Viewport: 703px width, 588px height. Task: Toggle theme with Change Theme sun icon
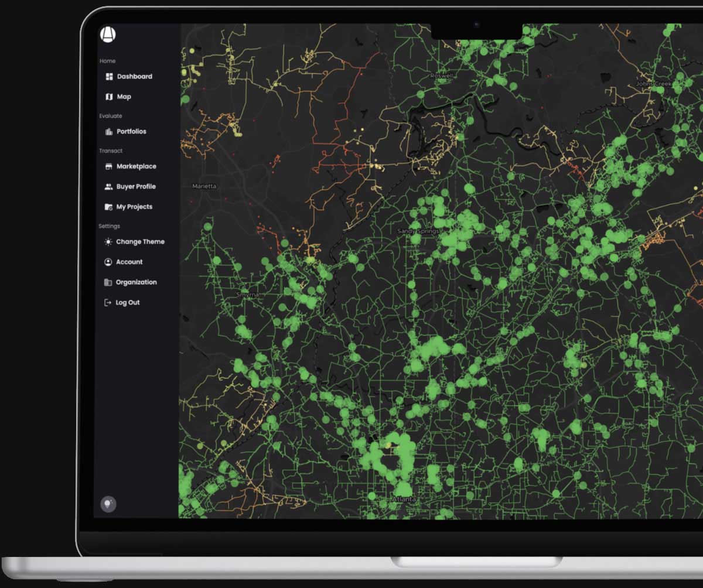click(108, 242)
